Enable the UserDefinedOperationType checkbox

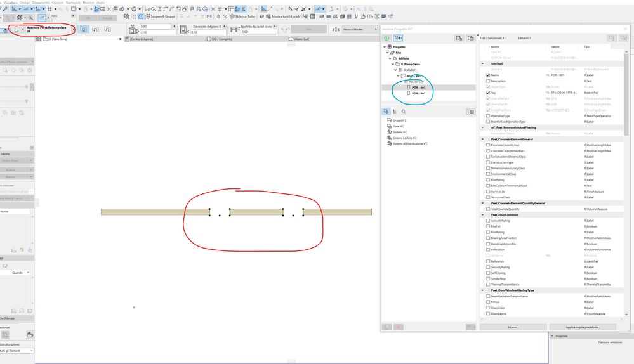click(x=488, y=122)
